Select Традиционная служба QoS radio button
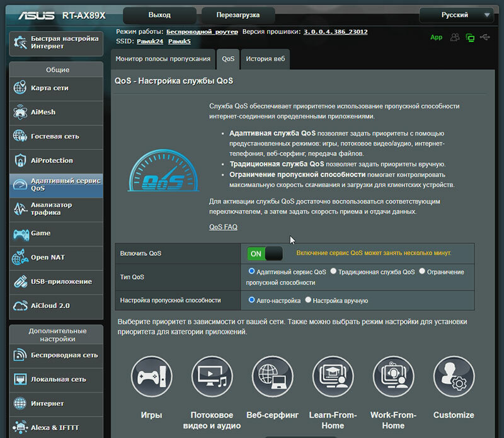504x438 pixels. [x=333, y=271]
